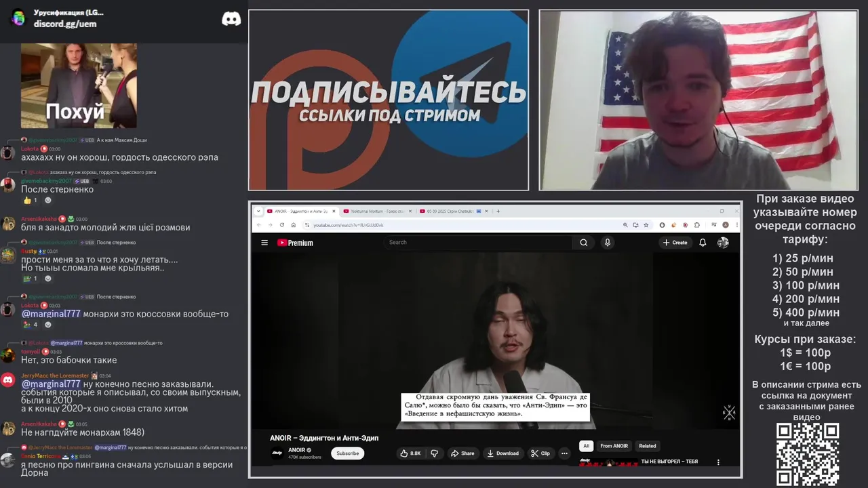
Task: Click the Похуй meme image in chat
Action: [79, 85]
